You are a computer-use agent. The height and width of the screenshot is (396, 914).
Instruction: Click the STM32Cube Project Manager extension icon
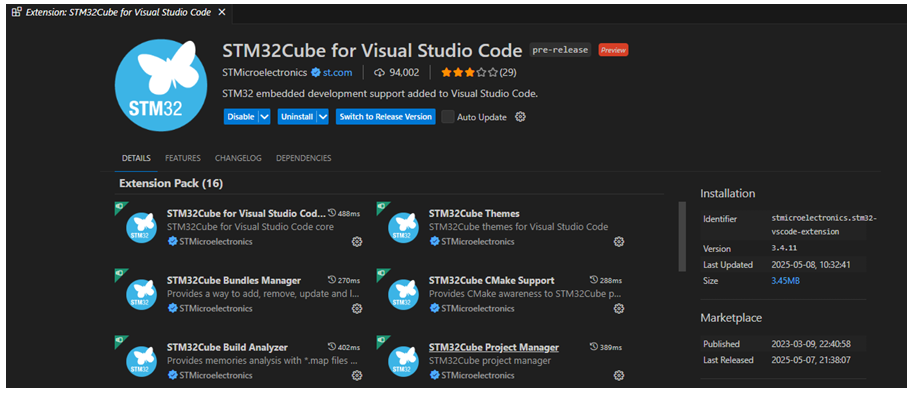(403, 362)
